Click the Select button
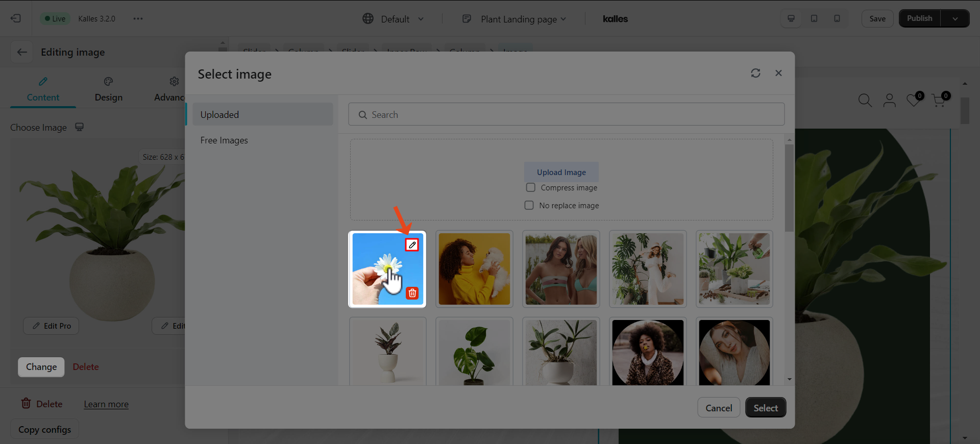This screenshot has height=444, width=980. (766, 408)
